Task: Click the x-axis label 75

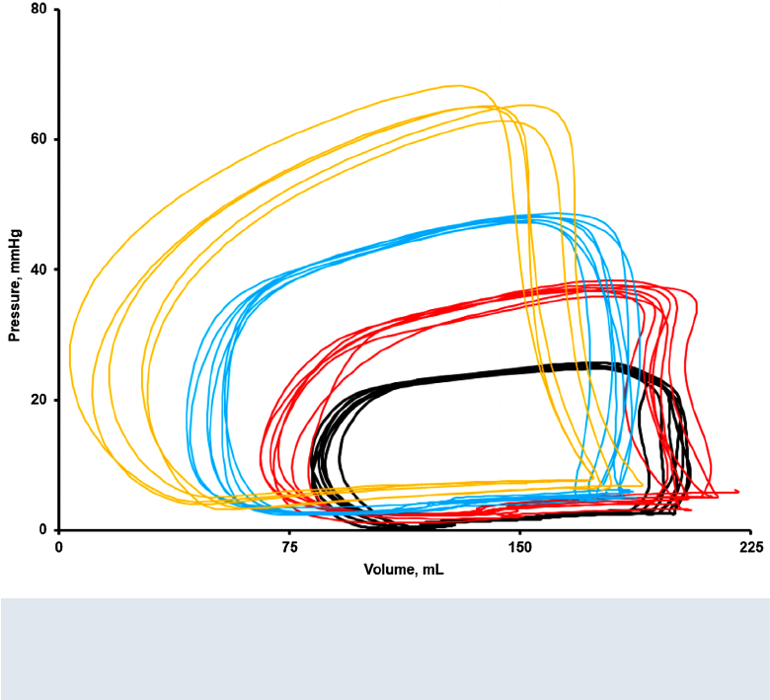Action: 289,547
